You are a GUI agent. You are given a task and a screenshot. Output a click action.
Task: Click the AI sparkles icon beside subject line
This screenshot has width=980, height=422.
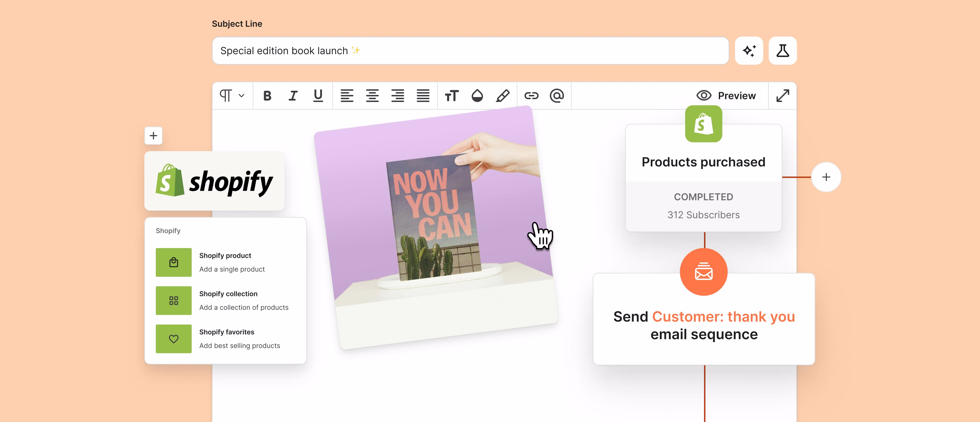coord(749,50)
